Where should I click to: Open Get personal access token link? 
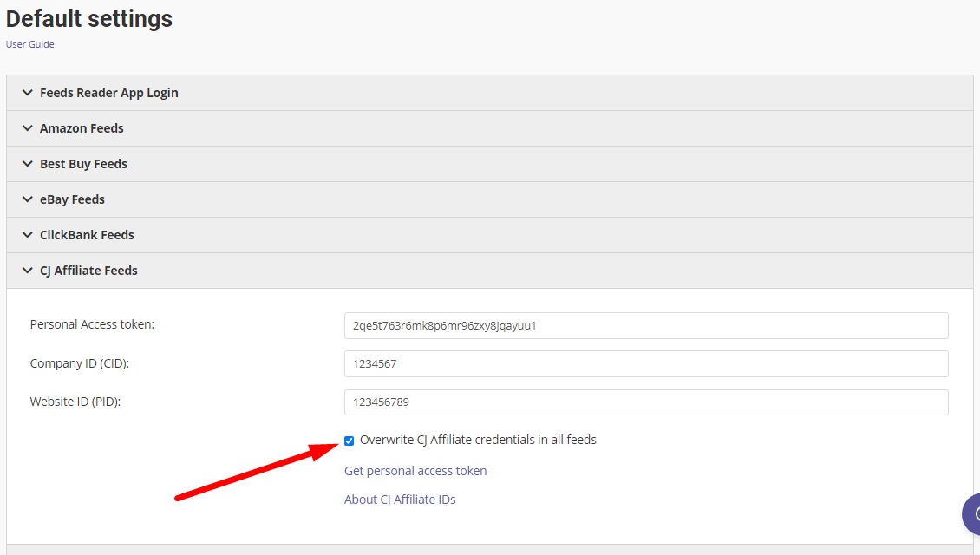click(x=415, y=471)
